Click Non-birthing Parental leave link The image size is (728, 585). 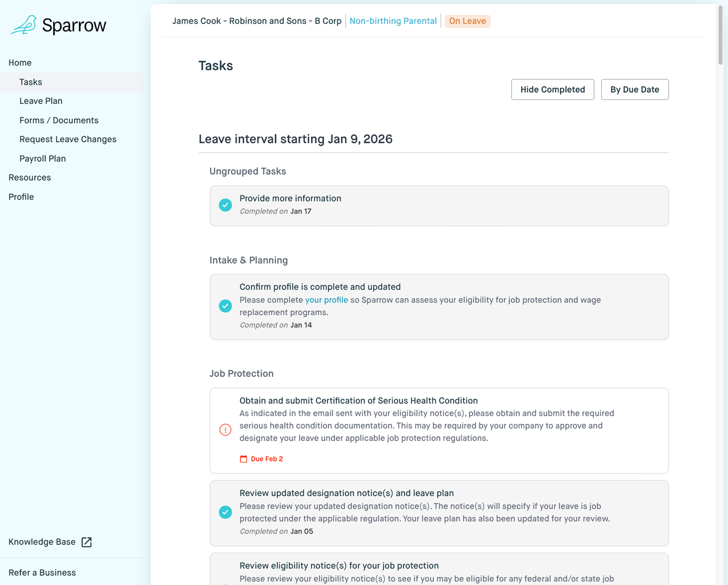click(393, 21)
